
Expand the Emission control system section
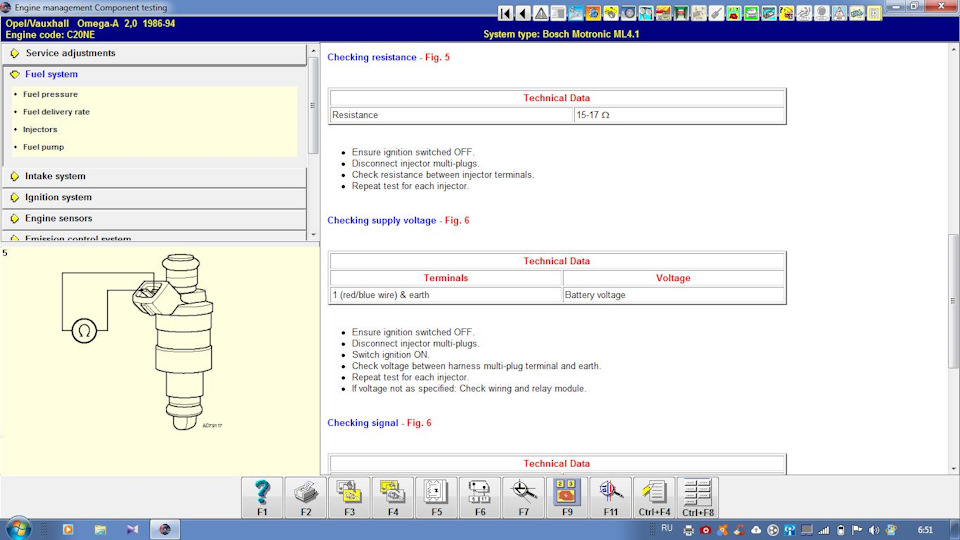pos(154,237)
